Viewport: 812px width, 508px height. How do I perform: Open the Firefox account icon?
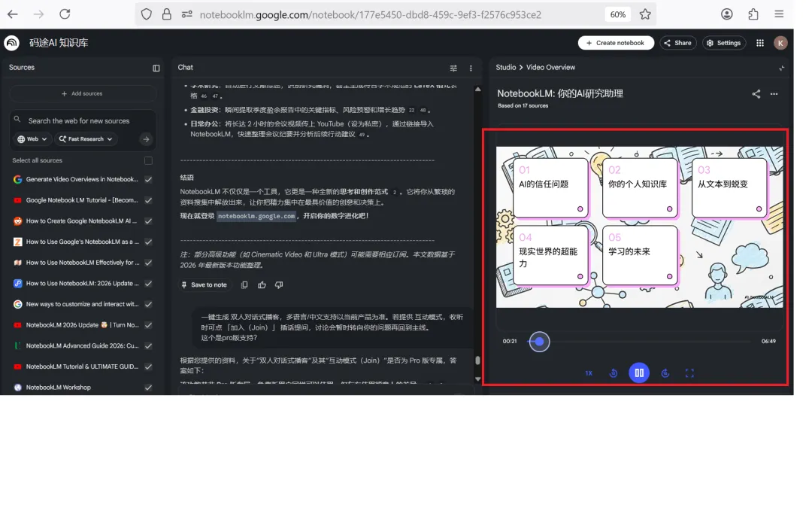[726, 14]
